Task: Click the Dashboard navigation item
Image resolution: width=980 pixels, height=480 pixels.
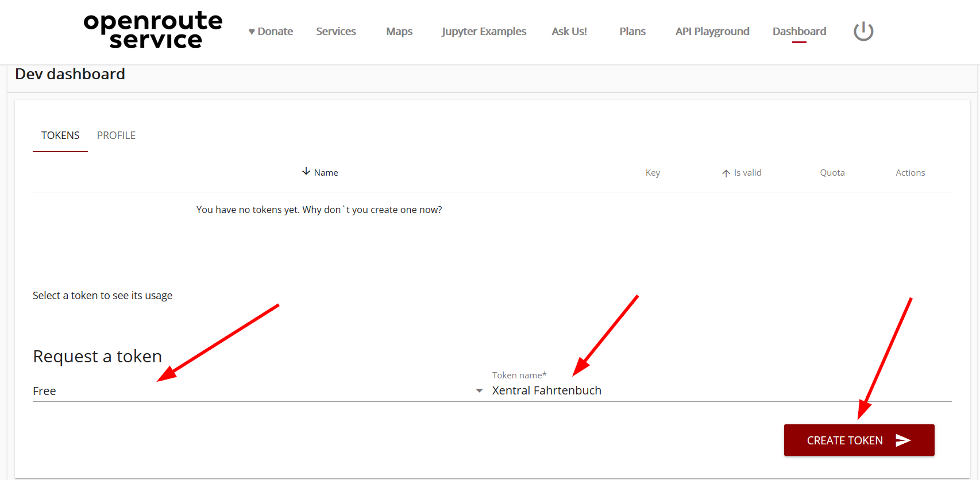Action: click(799, 32)
